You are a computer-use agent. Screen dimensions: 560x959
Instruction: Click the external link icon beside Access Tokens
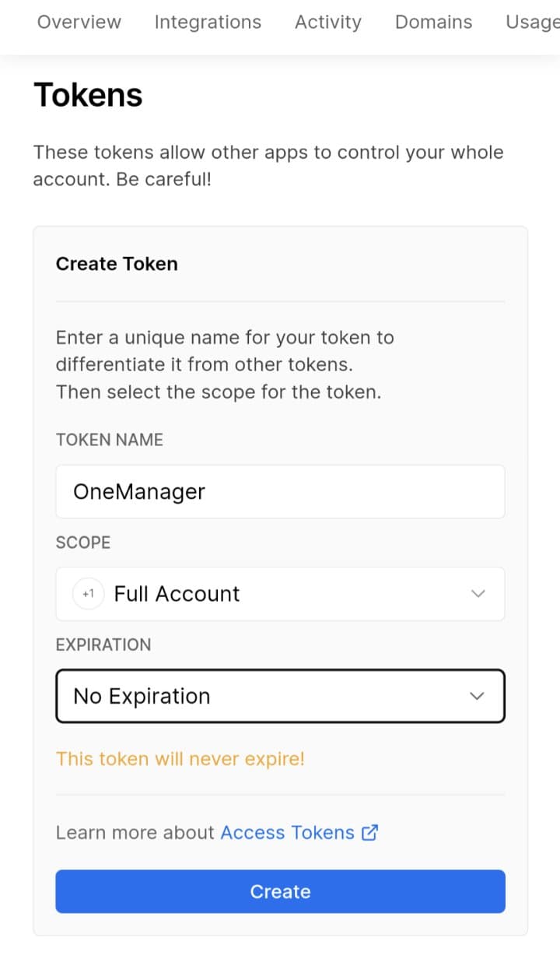(x=370, y=832)
